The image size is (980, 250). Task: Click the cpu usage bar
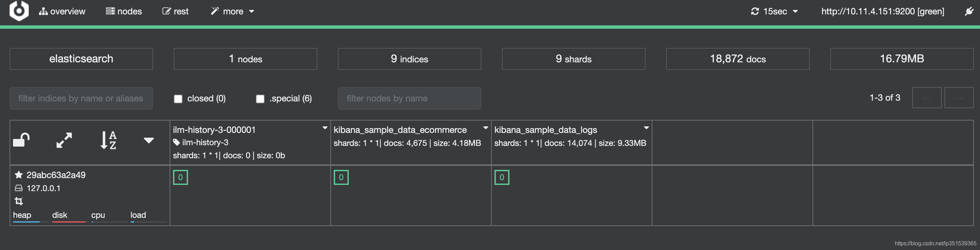(109, 222)
